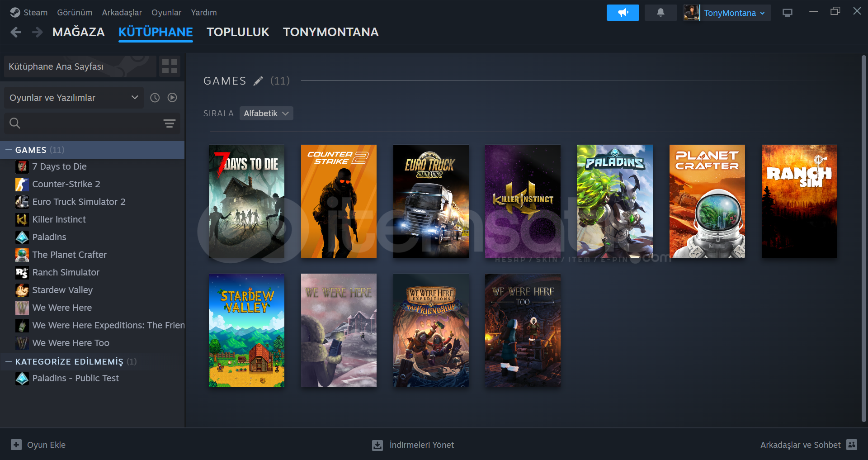Click the Counter-Strike 2 sidebar icon
Viewport: 868px width, 460px height.
pos(22,185)
